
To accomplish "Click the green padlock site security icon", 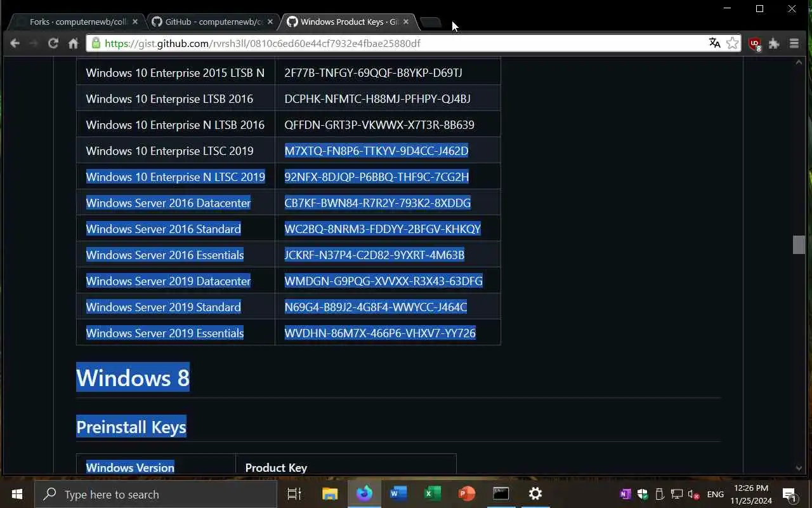I will (x=96, y=43).
